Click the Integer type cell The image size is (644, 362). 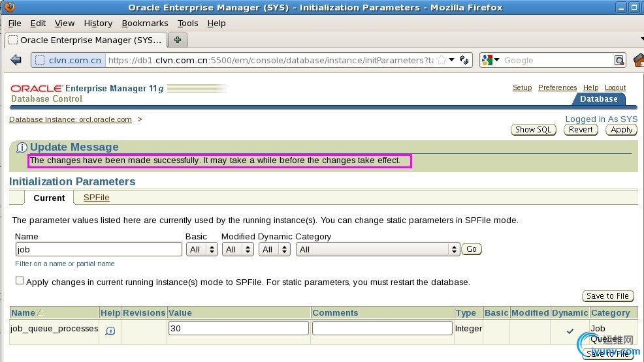tap(468, 328)
